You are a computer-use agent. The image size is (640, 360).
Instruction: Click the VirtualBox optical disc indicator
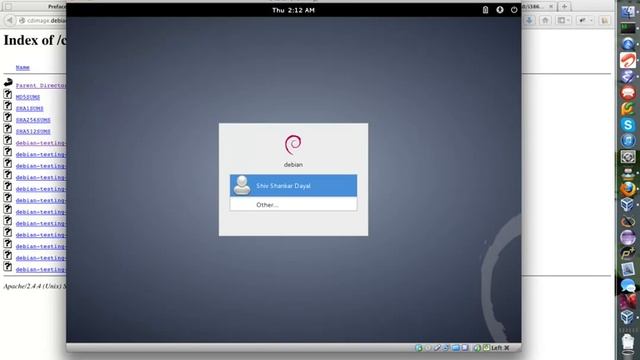(428, 348)
